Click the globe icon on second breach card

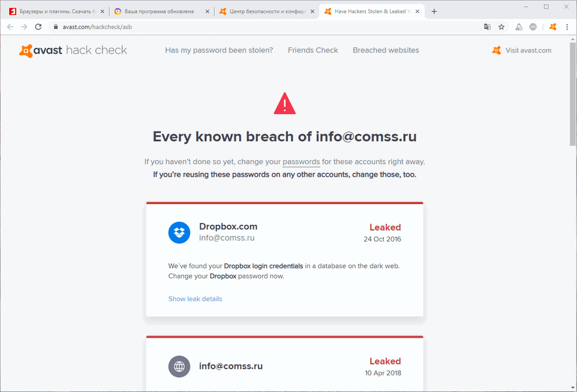[179, 366]
